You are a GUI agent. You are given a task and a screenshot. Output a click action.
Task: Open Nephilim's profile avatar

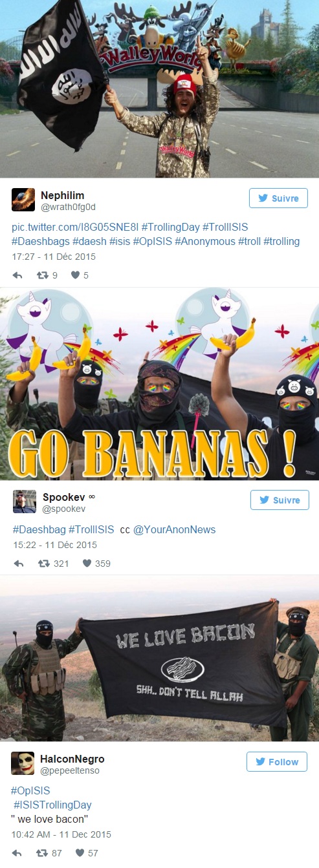pyautogui.click(x=23, y=200)
